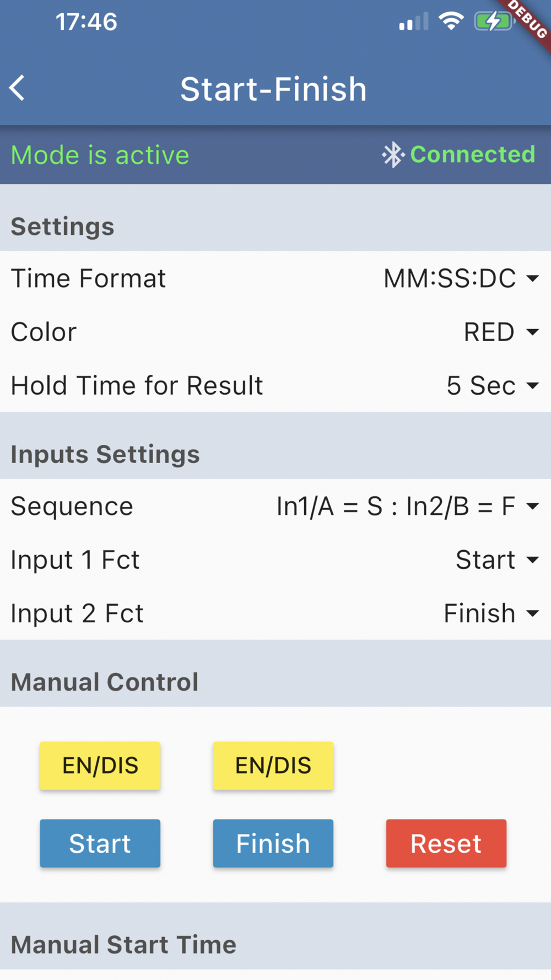Tap the Connected status label
This screenshot has height=980, width=551.
click(473, 154)
